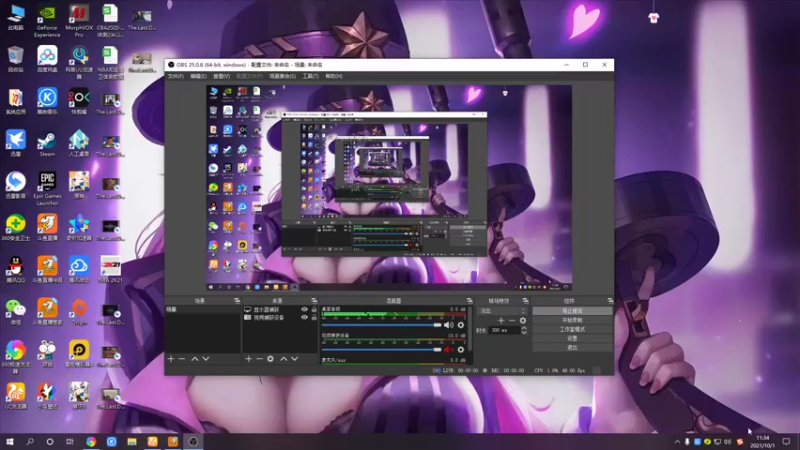The width and height of the screenshot is (800, 450).
Task: Open File Explorer from the taskbar
Action: [132, 442]
